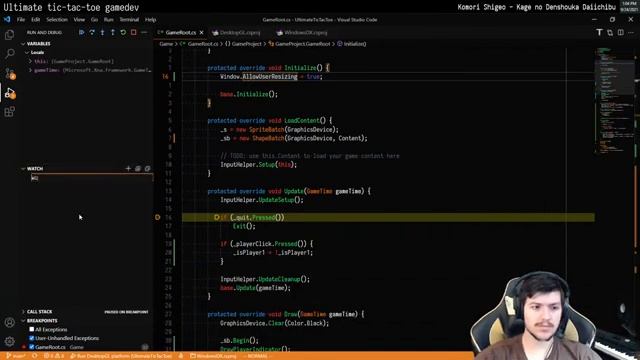Disable the GameRoot.cs breakpoint checkbox
Viewport: 640px width, 360px height.
tap(31, 347)
